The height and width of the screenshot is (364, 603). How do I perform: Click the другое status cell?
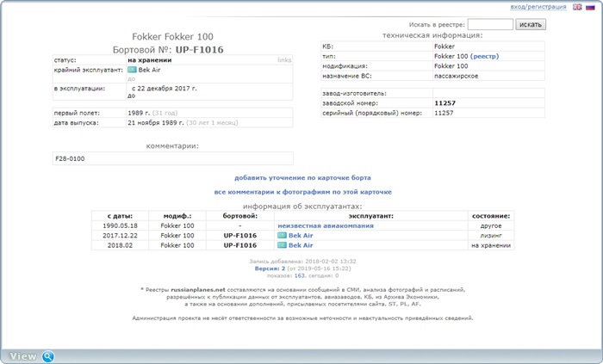[491, 225]
